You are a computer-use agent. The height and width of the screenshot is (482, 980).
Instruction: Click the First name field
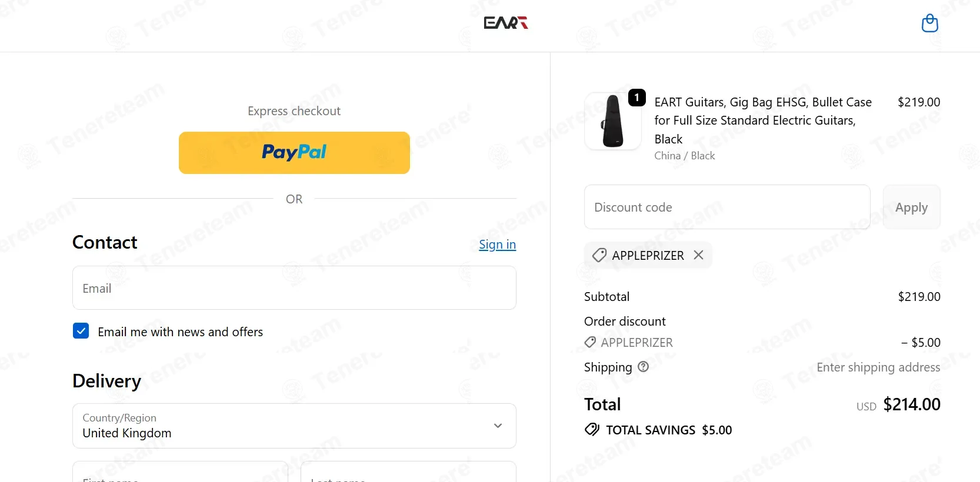click(179, 474)
